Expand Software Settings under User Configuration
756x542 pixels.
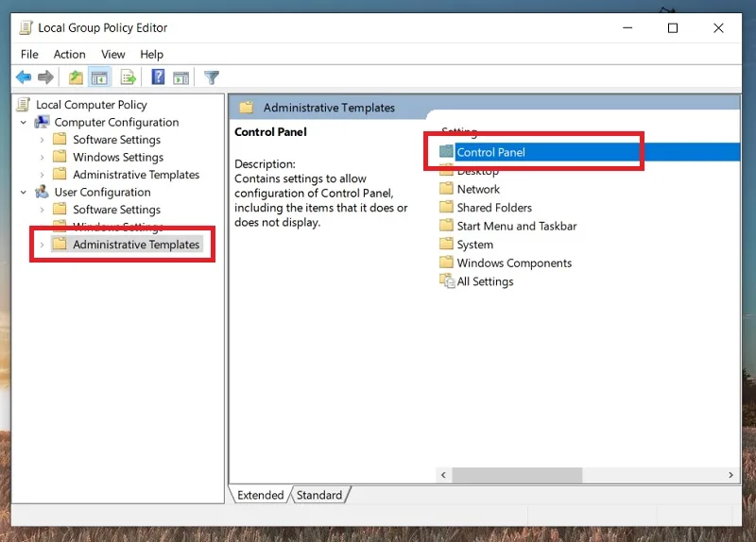(42, 210)
